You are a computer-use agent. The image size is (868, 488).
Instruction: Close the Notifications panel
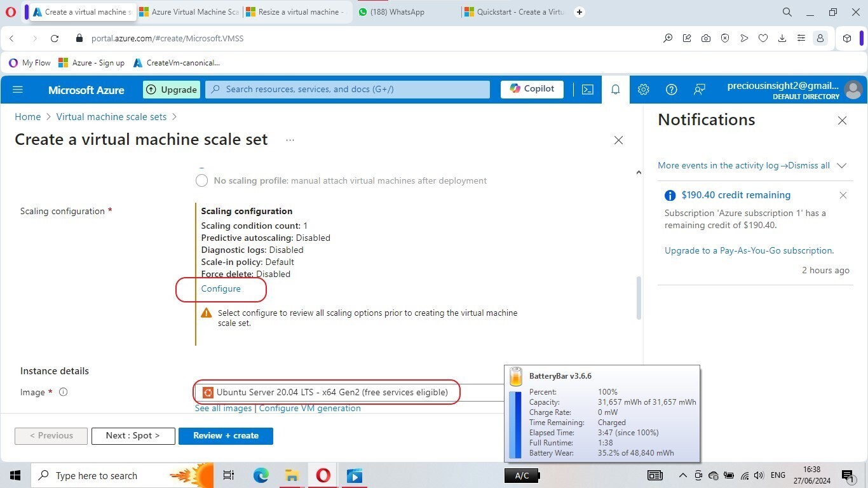tap(842, 121)
